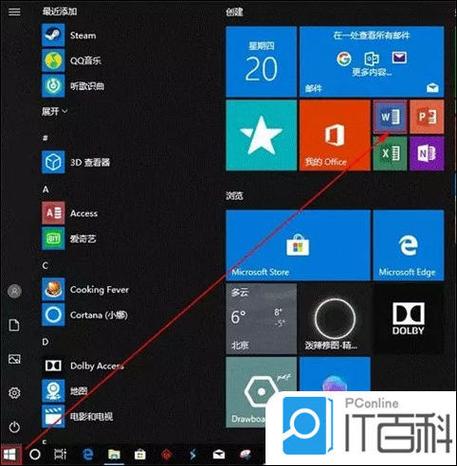The width and height of the screenshot is (457, 466).
Task: Open File Explorer from taskbar
Action: tap(114, 454)
